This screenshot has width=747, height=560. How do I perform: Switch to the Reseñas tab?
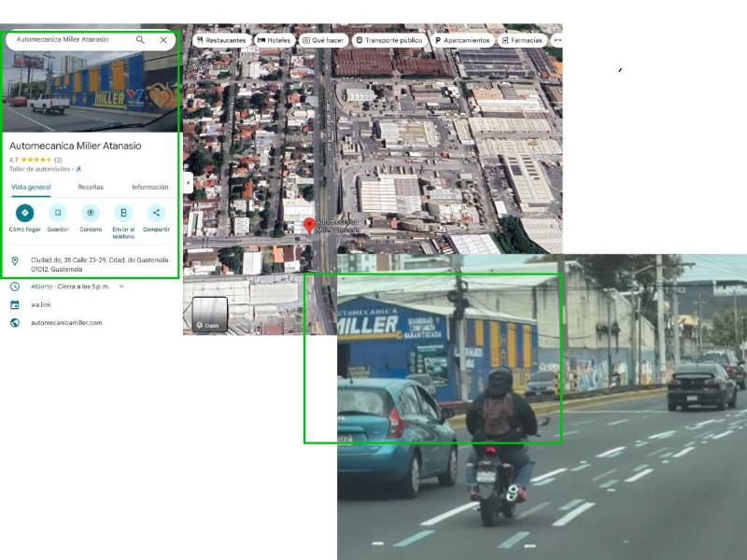pos(92,188)
